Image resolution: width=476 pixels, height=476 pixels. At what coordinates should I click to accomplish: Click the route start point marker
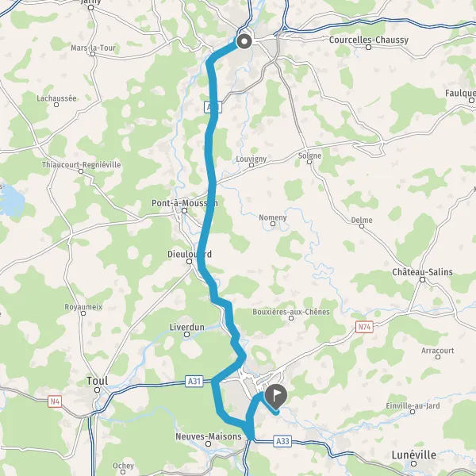point(244,41)
